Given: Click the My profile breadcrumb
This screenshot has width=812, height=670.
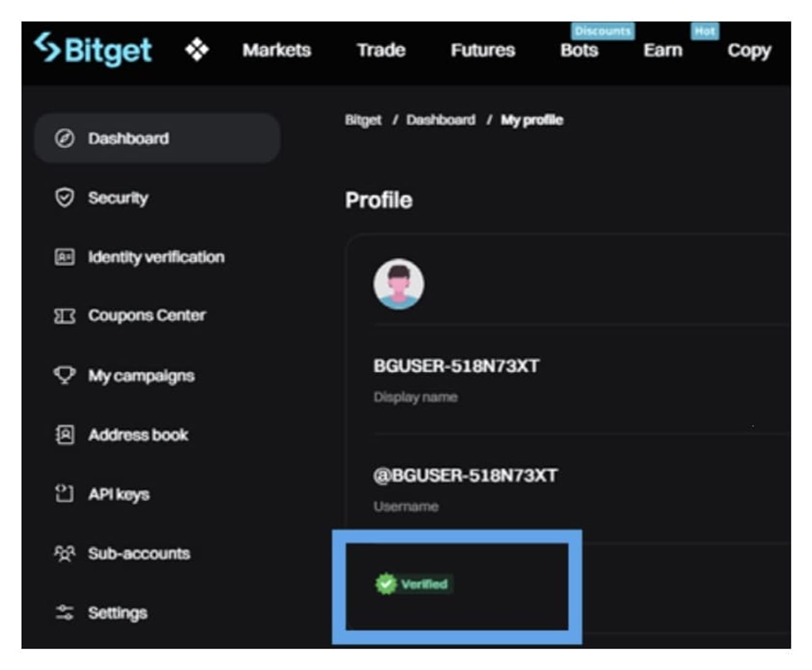Looking at the screenshot, I should pos(532,120).
